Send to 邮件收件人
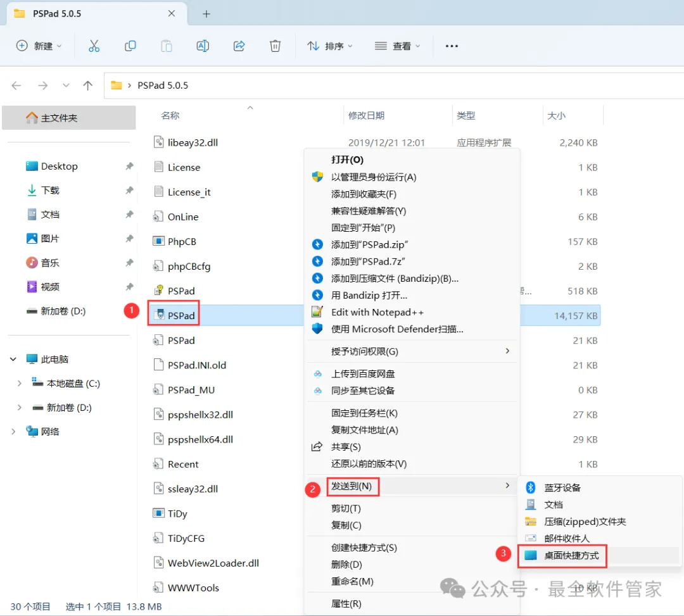The image size is (684, 616). click(567, 538)
